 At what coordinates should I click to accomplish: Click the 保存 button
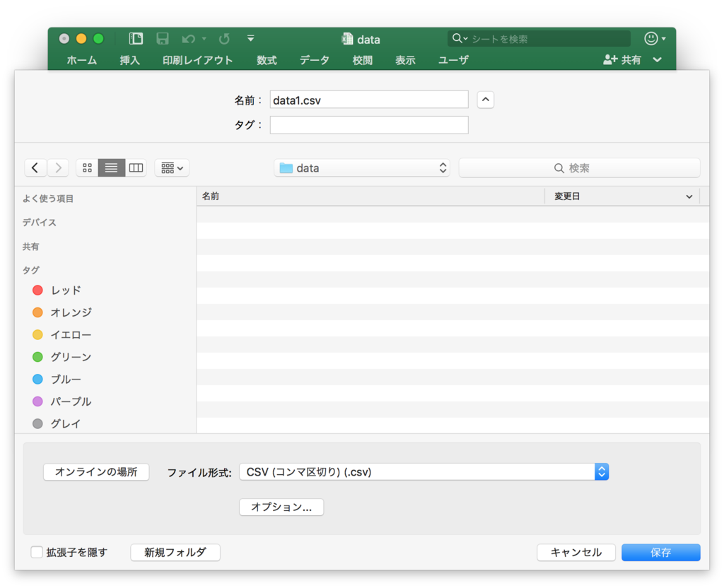[660, 553]
